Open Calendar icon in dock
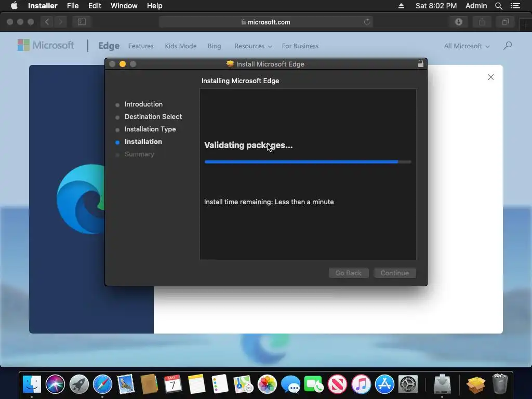Image resolution: width=532 pixels, height=399 pixels. pyautogui.click(x=172, y=384)
